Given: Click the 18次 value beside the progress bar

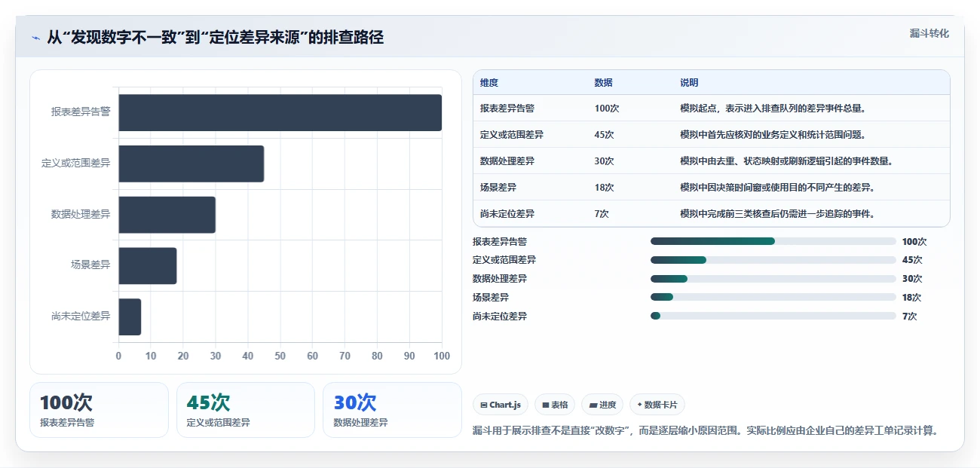Looking at the screenshot, I should [912, 298].
